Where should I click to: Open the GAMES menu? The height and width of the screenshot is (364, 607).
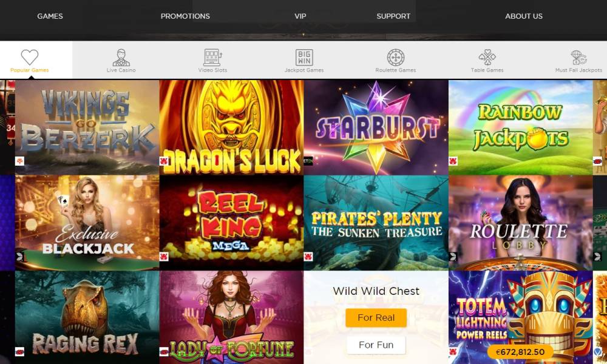[50, 16]
